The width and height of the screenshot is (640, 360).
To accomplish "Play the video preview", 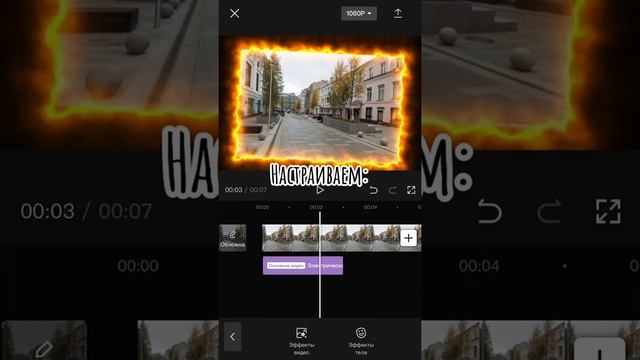I will (320, 190).
